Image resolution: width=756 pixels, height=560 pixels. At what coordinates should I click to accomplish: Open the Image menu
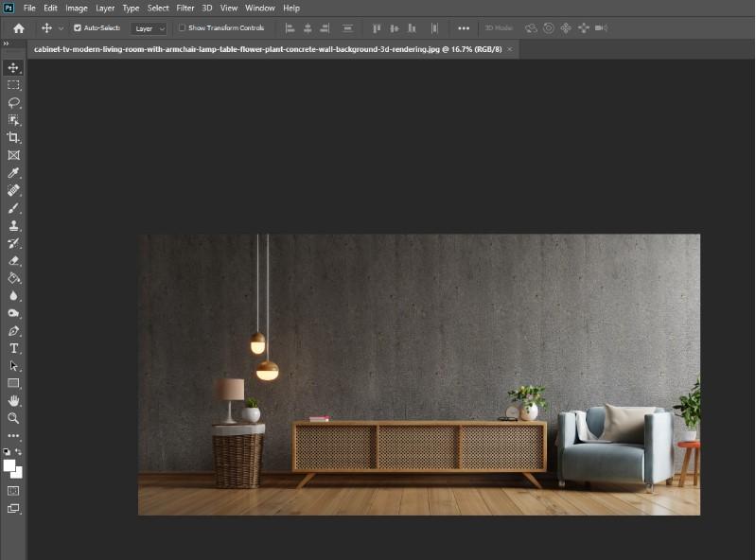77,9
